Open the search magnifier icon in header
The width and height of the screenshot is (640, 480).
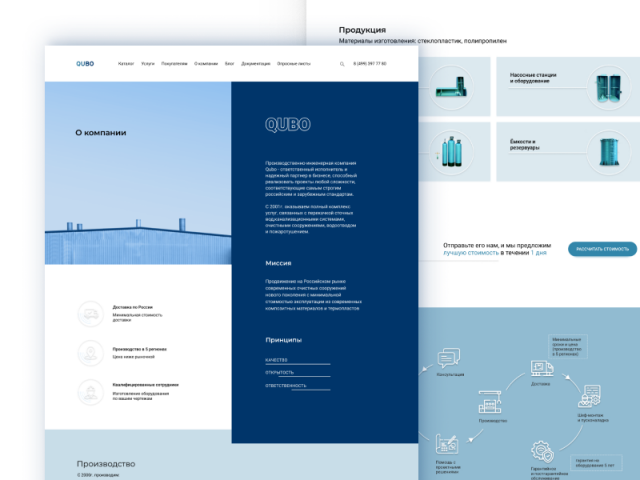tap(342, 64)
